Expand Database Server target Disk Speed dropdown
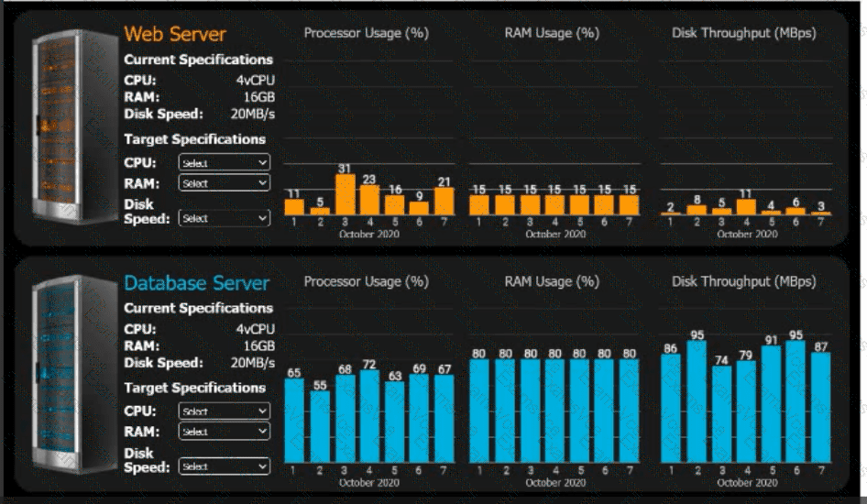867x504 pixels. tap(224, 466)
